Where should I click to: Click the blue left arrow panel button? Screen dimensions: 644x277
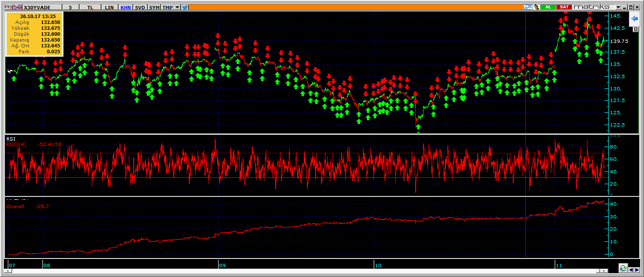point(635,19)
